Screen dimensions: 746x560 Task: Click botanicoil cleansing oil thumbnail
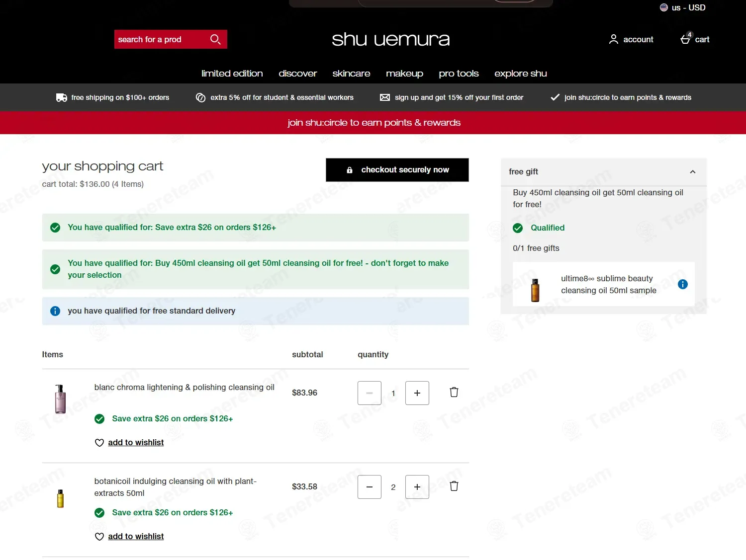(x=60, y=498)
